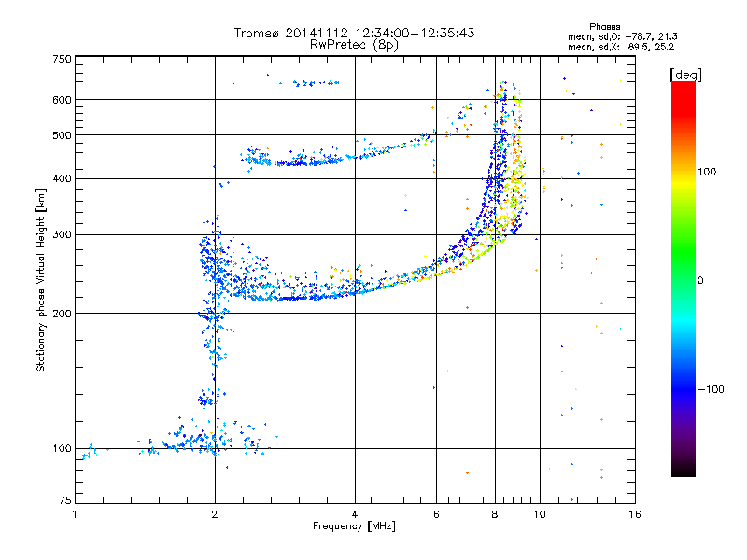Click the y-axis tick label '500'
Image resolution: width=747 pixels, height=560 pixels.
62,135
